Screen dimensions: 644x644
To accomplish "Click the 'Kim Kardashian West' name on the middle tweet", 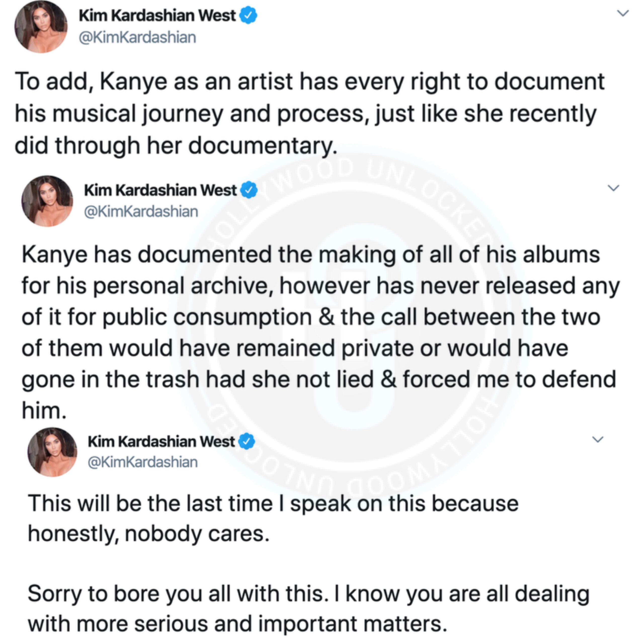I will coord(160,190).
